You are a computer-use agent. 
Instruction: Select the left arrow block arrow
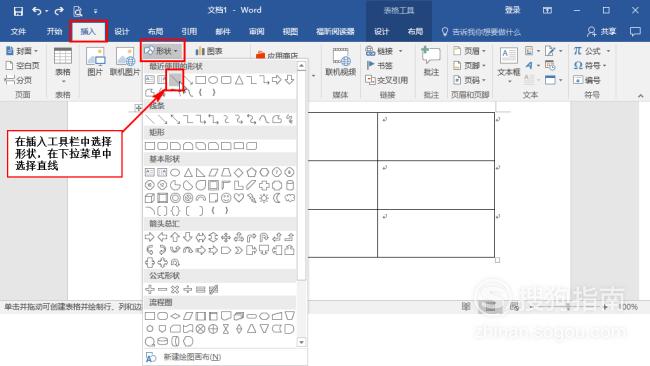click(162, 237)
